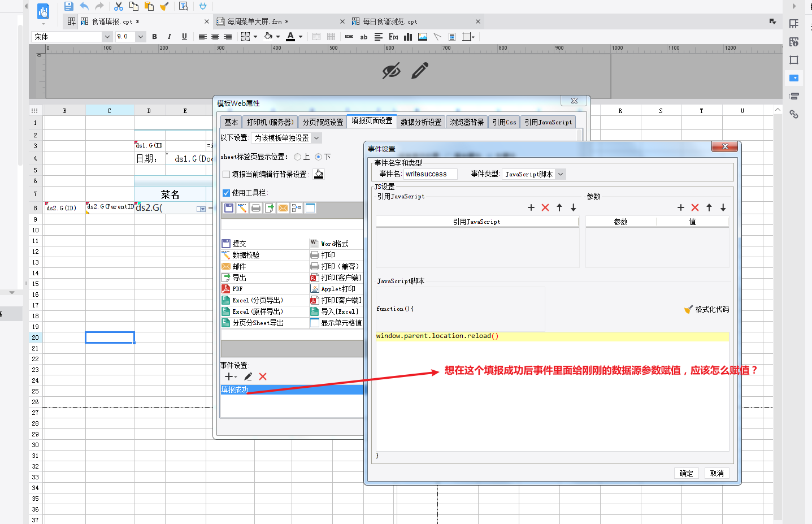This screenshot has height=524, width=812.
Task: Click the pencil edit icon in header area
Action: pyautogui.click(x=420, y=71)
